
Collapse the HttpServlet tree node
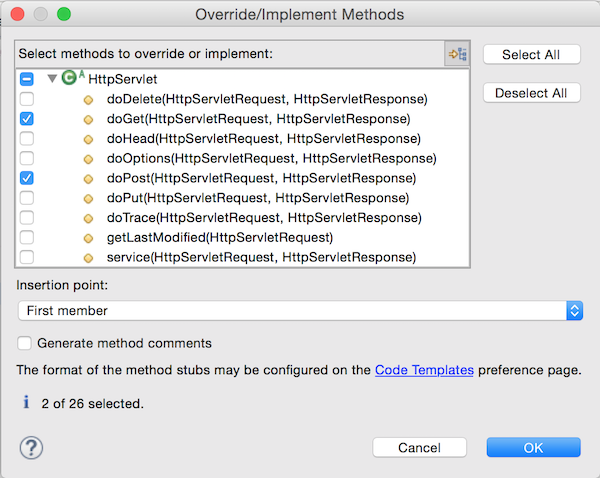click(x=52, y=79)
